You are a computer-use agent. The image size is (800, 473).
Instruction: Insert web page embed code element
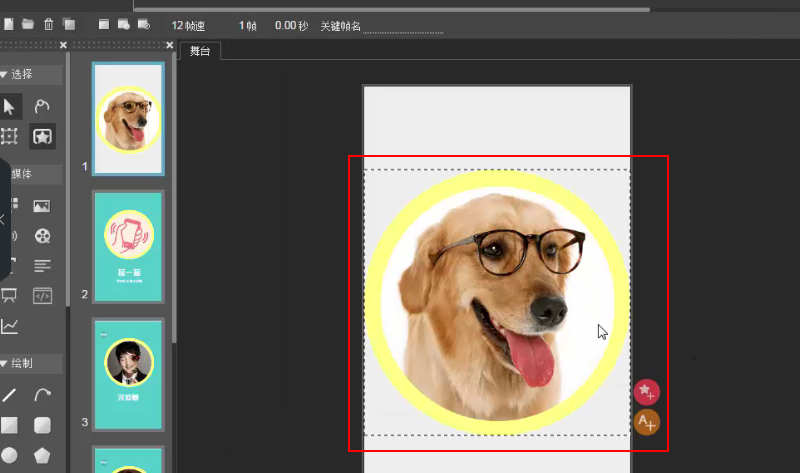click(42, 296)
